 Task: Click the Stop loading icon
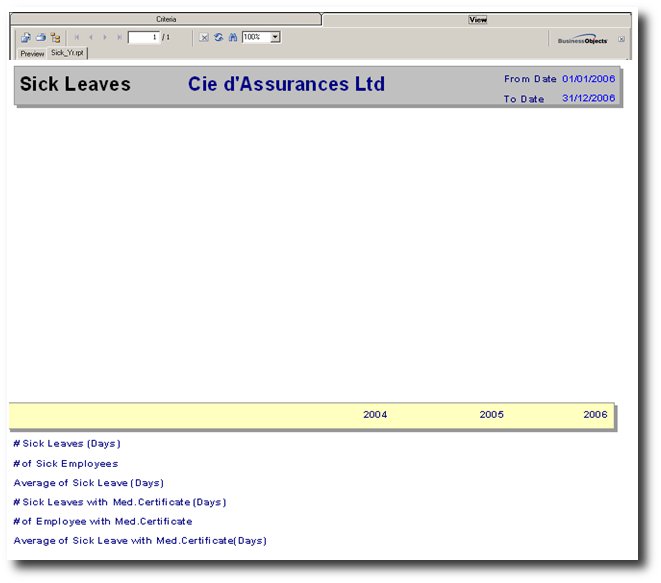pos(204,37)
